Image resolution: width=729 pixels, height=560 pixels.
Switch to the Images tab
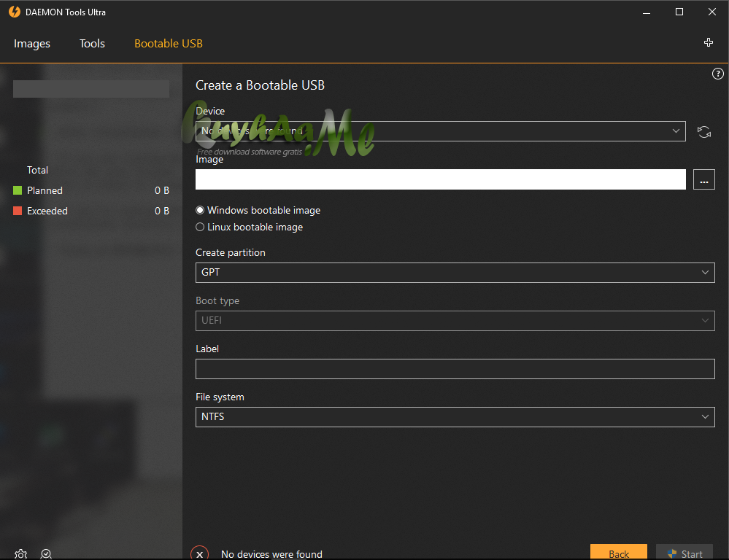(31, 43)
